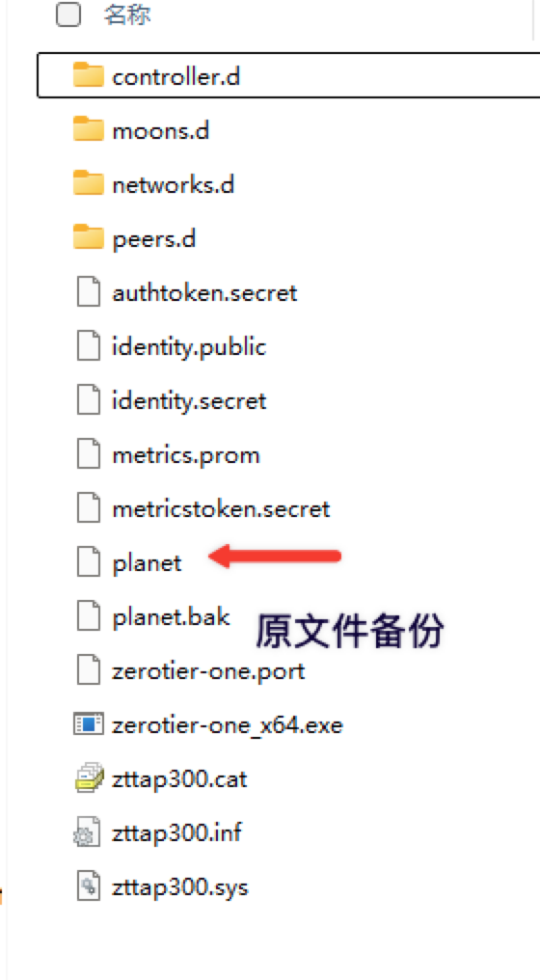Click the identity.public file name

[x=189, y=347]
